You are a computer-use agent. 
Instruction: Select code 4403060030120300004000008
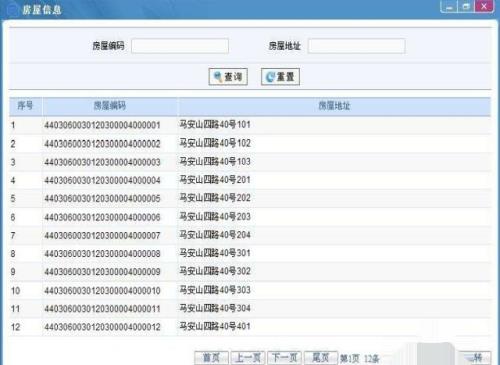pyautogui.click(x=102, y=254)
